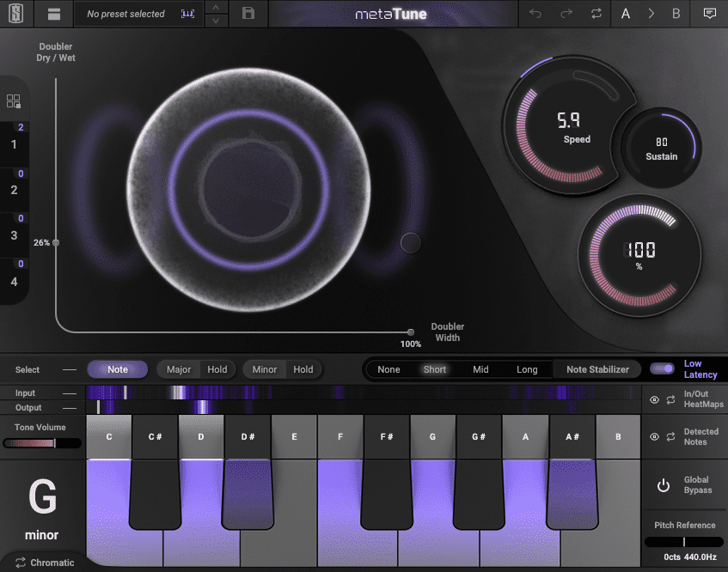The width and height of the screenshot is (728, 572).
Task: Click the Global Bypass power icon
Action: coord(664,485)
